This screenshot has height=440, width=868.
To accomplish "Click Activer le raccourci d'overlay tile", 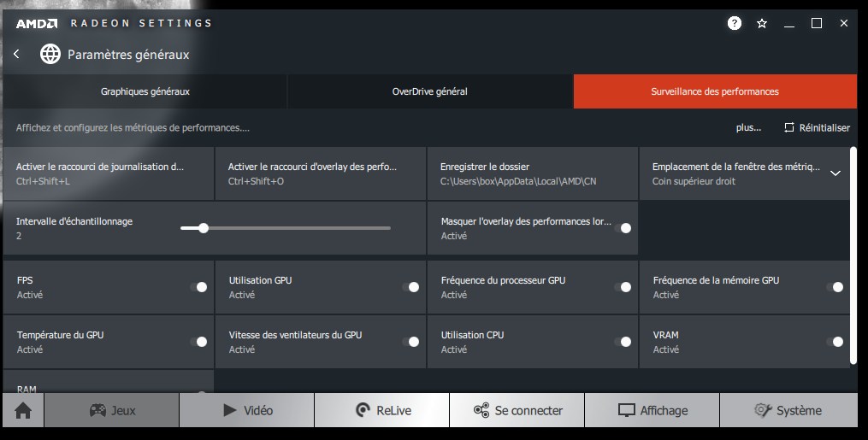I will click(x=321, y=173).
